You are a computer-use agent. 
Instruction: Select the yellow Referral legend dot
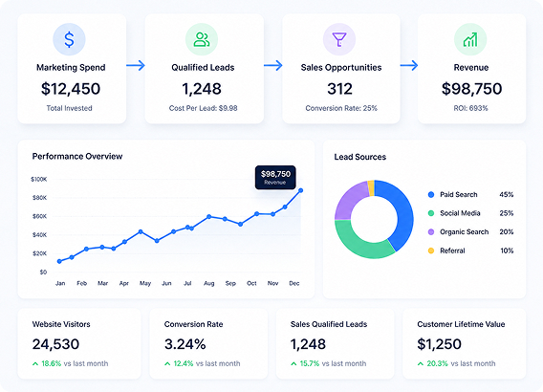pos(431,250)
